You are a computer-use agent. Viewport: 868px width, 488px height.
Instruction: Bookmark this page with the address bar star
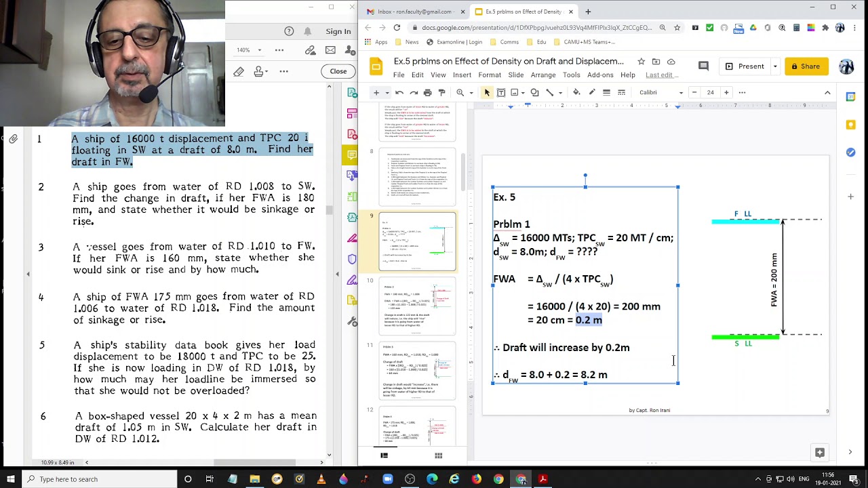click(x=677, y=28)
